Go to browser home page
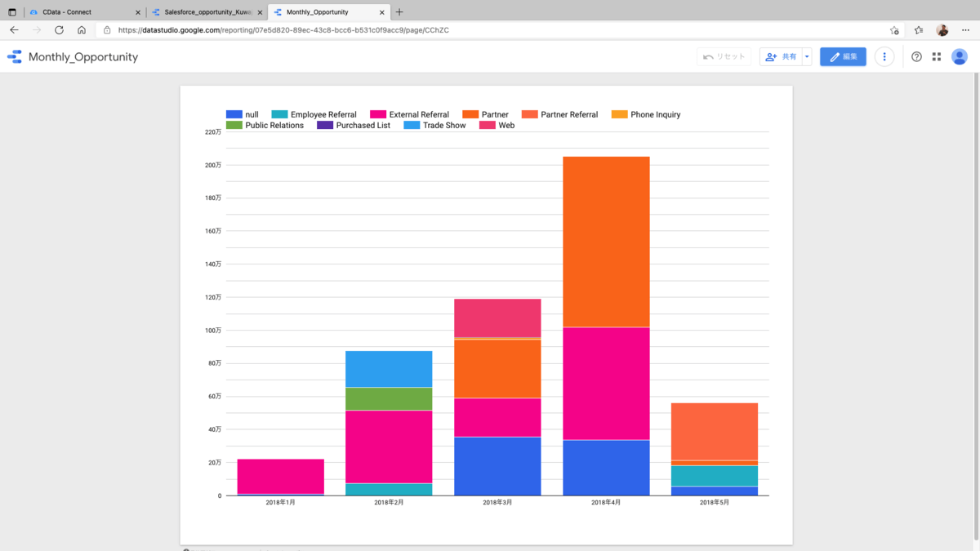The height and width of the screenshot is (551, 980). (x=82, y=30)
